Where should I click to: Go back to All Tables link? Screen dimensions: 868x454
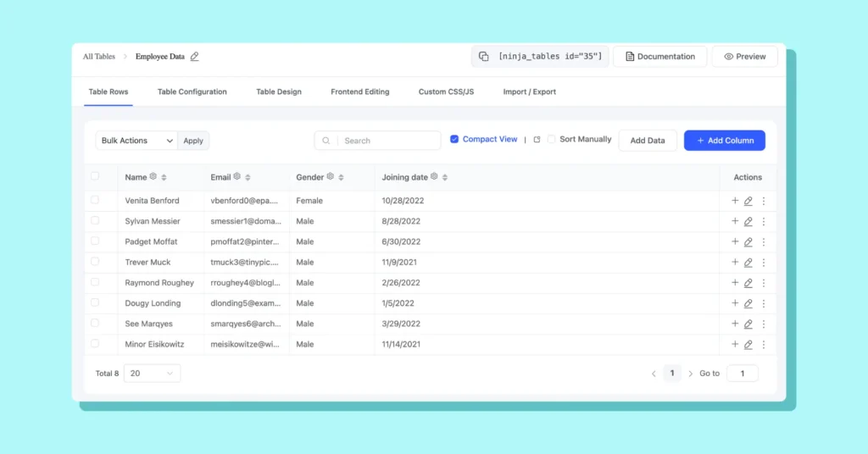pos(99,57)
